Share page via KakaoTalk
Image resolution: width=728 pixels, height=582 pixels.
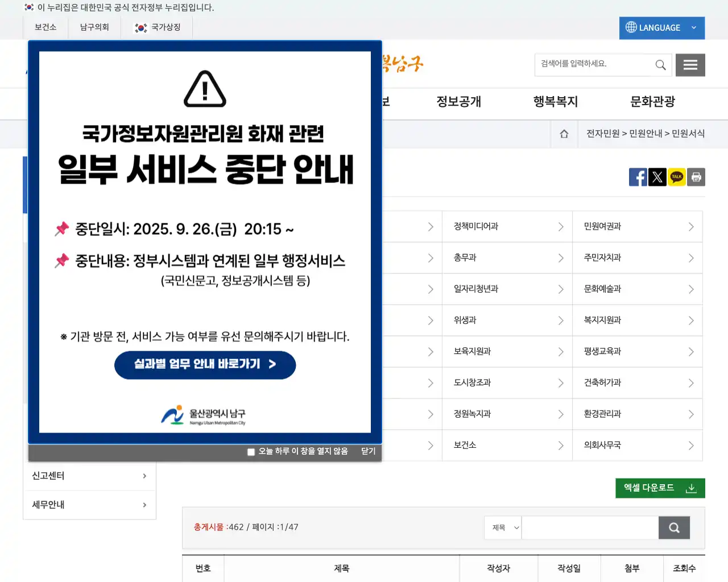click(x=677, y=177)
